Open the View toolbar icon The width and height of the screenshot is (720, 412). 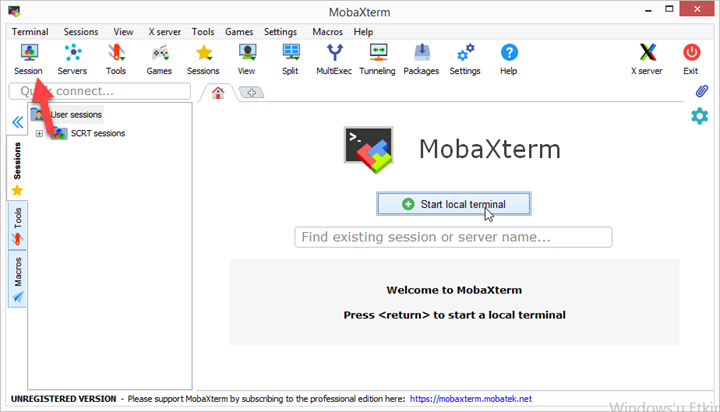[247, 60]
